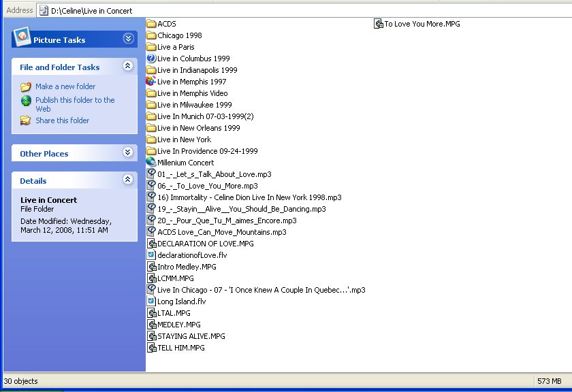This screenshot has width=572, height=392.
Task: Select file LCMM.MPG
Action: (176, 278)
